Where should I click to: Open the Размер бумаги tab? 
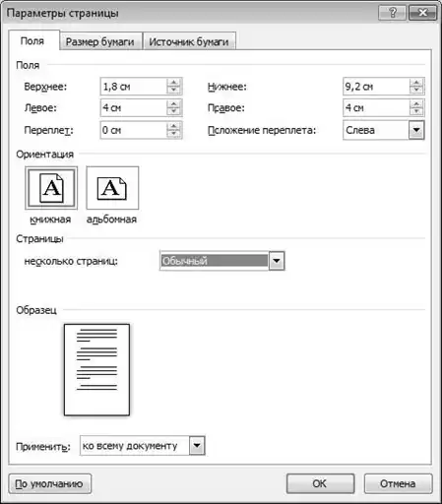click(x=100, y=42)
